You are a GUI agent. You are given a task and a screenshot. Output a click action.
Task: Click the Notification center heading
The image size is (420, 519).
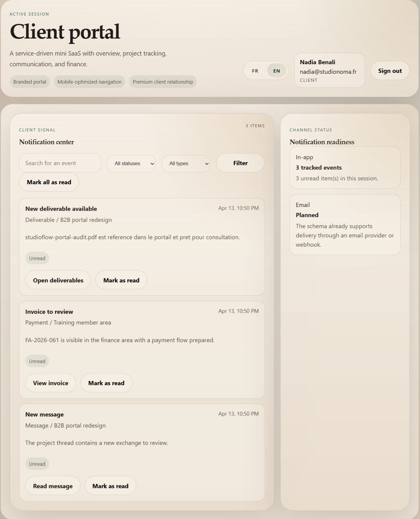[x=47, y=142]
